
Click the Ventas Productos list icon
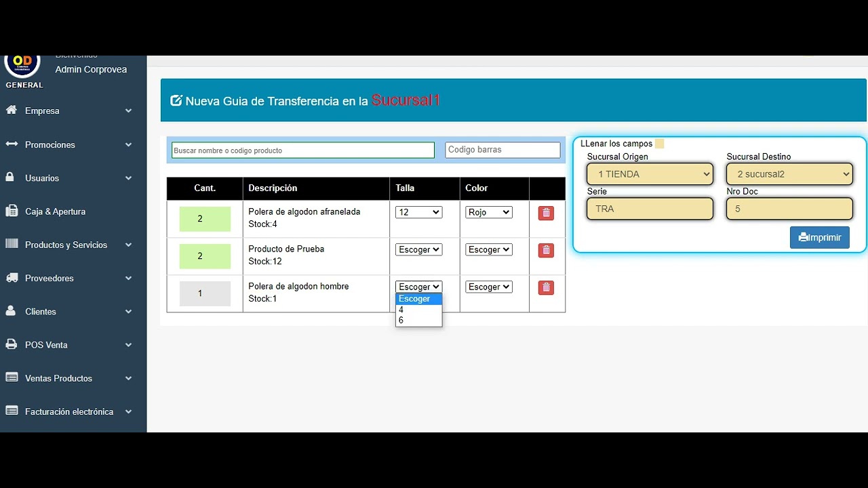point(12,378)
